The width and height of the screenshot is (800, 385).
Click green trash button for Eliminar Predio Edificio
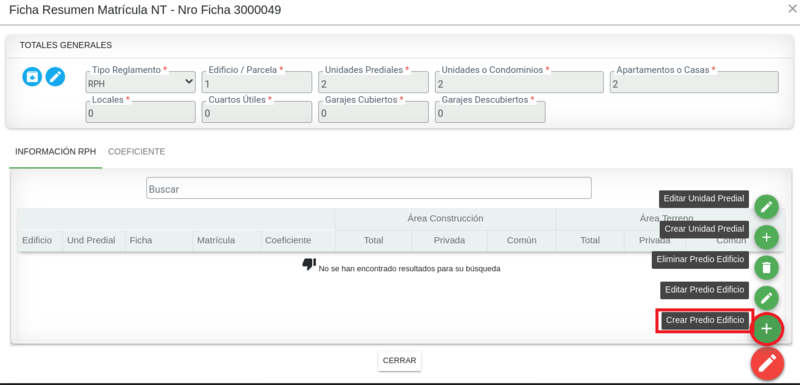tap(766, 267)
